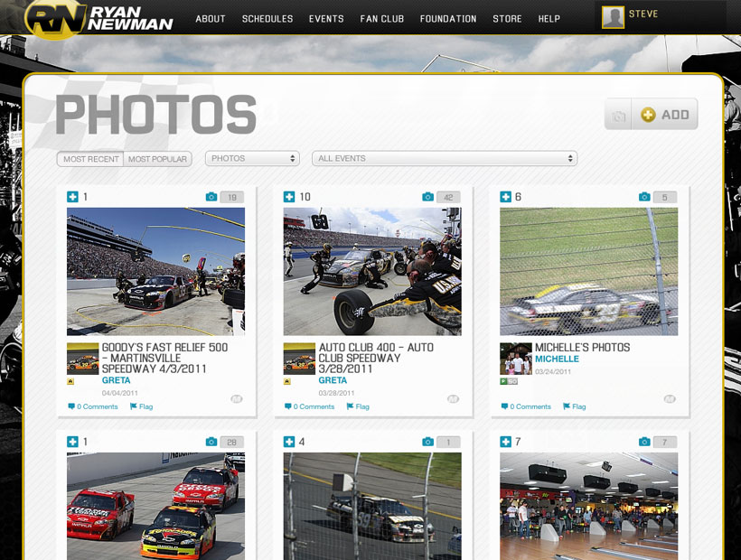The width and height of the screenshot is (741, 560).
Task: Click the 04/04/2011 date text
Action: (x=119, y=393)
